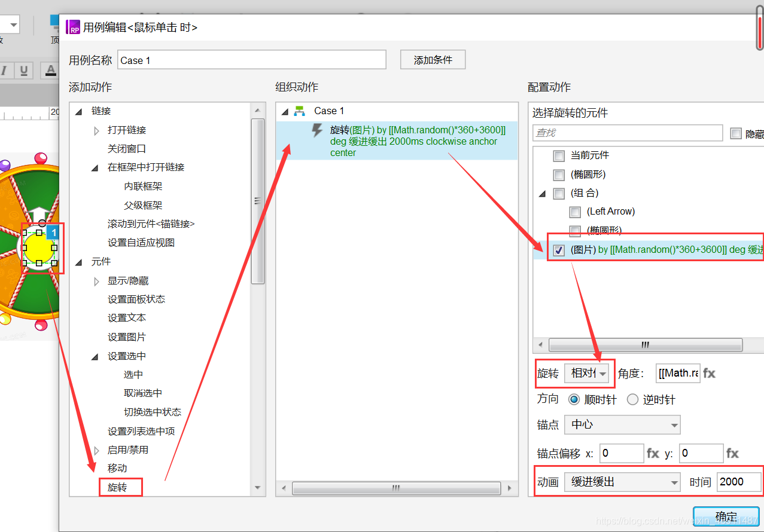
Task: Click the Case 1 flow icon in 组织动作
Action: pos(300,111)
